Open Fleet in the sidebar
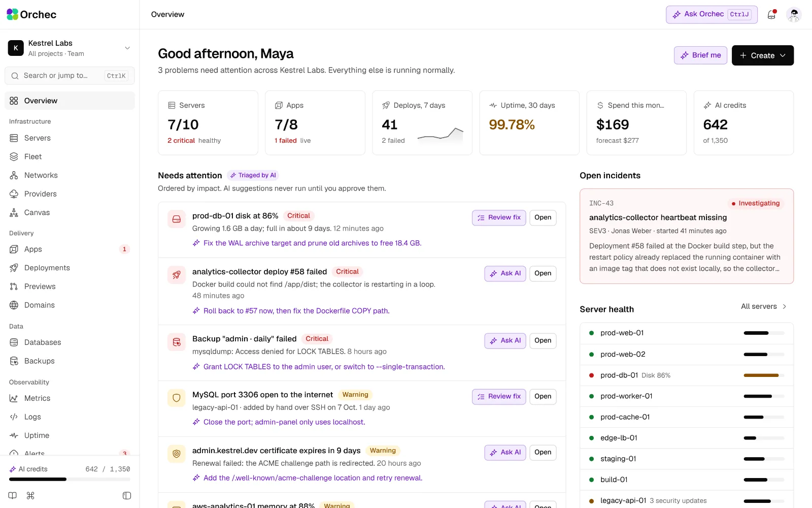The image size is (812, 508). click(70, 156)
